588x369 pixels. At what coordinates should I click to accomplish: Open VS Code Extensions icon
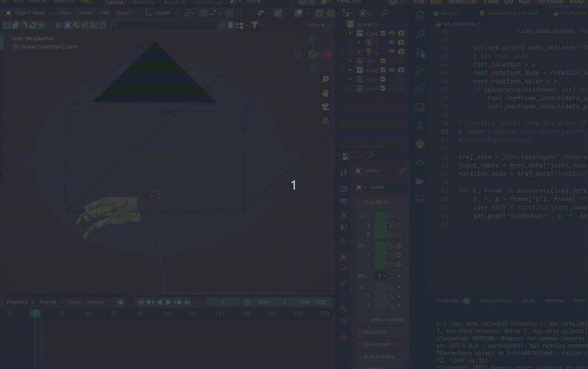tap(419, 89)
